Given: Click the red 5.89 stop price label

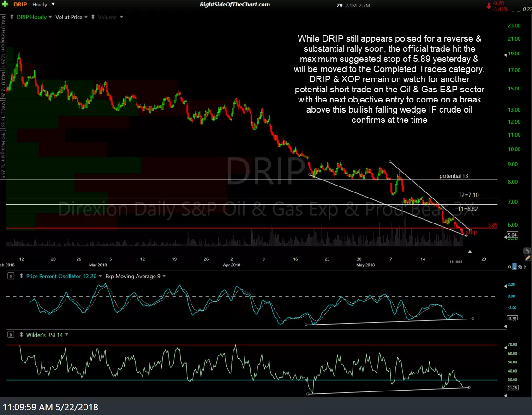Looking at the screenshot, I should click(x=493, y=225).
